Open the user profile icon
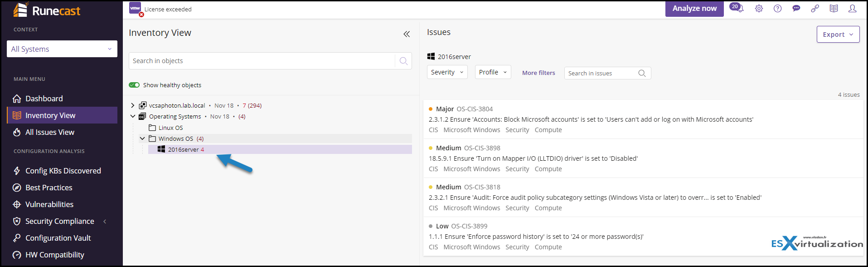 tap(852, 9)
